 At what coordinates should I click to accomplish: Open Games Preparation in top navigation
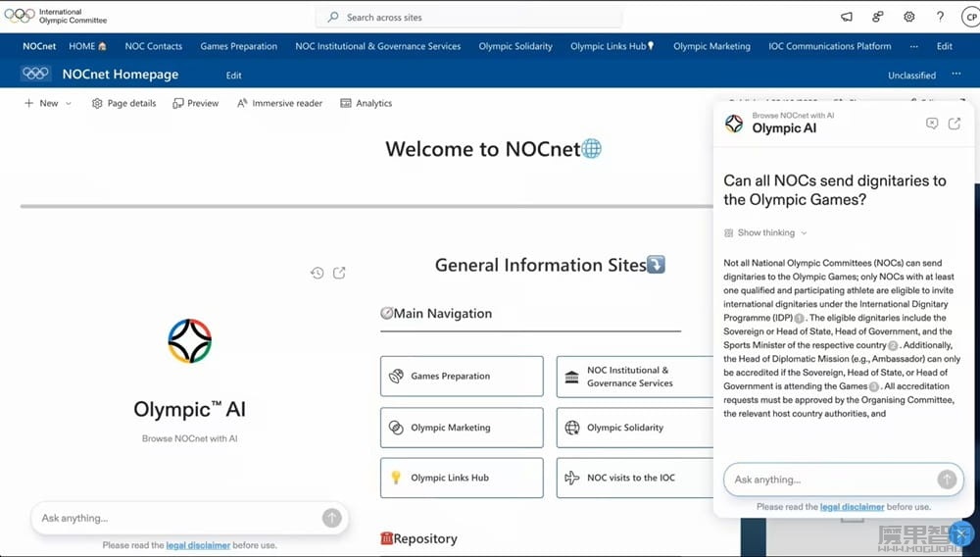pos(238,46)
